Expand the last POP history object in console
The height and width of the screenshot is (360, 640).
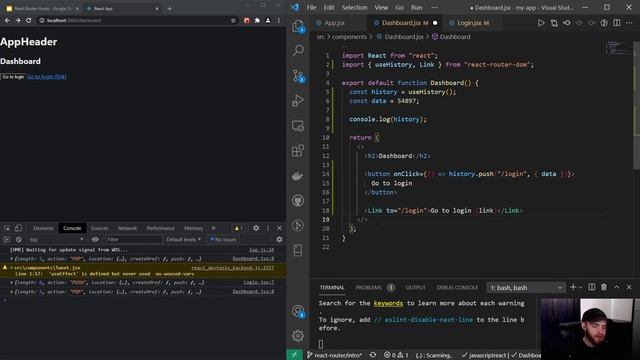click(x=11, y=292)
